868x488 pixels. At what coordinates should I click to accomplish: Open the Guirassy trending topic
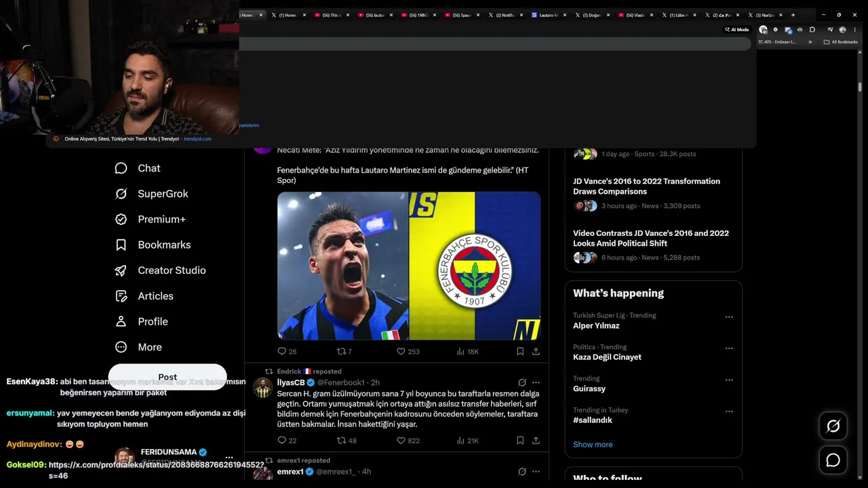589,389
